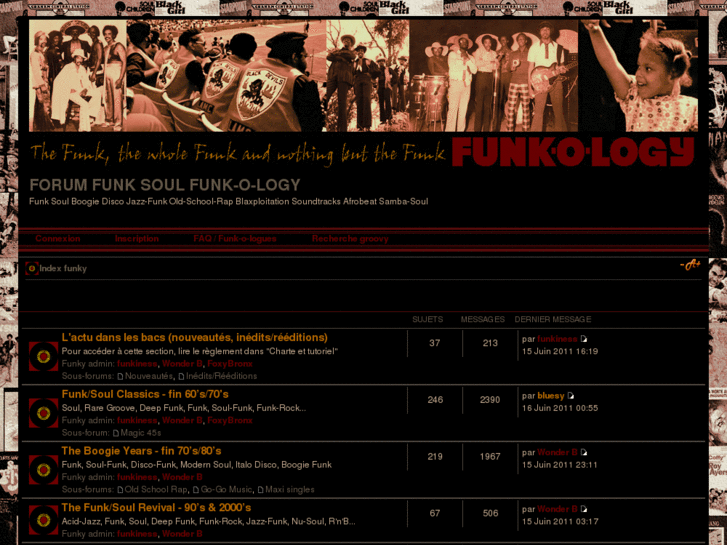727x545 pixels.
Task: Open the FAQ / Funk-o-logues menu item
Action: pos(235,239)
